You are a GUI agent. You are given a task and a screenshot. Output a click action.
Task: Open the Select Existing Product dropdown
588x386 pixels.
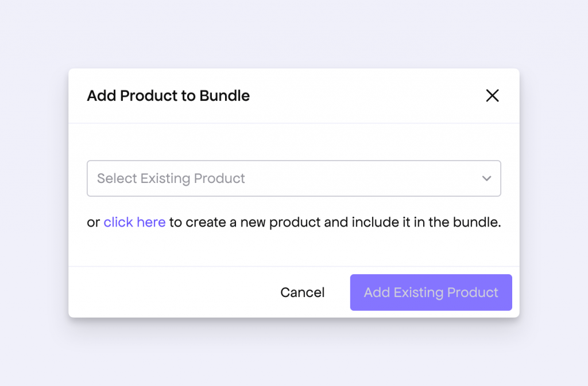[294, 178]
